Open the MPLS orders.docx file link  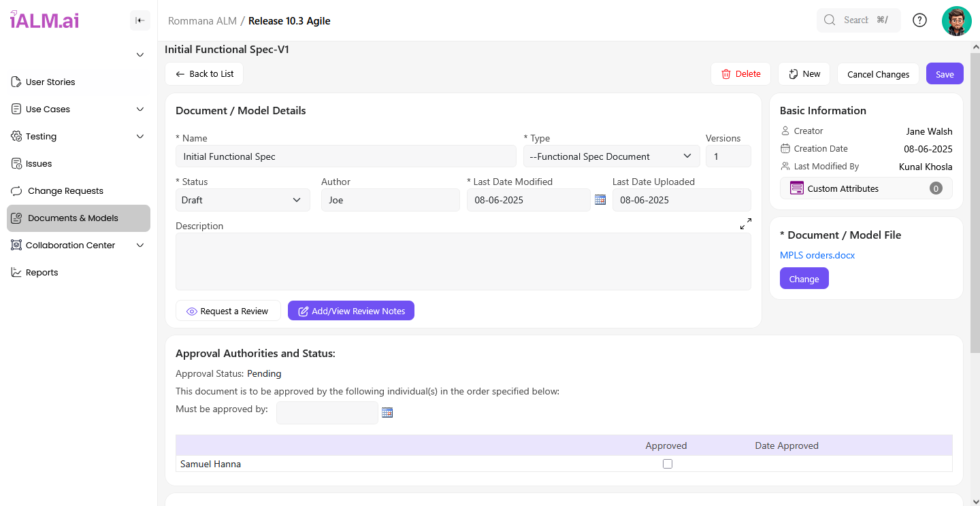[x=817, y=256]
